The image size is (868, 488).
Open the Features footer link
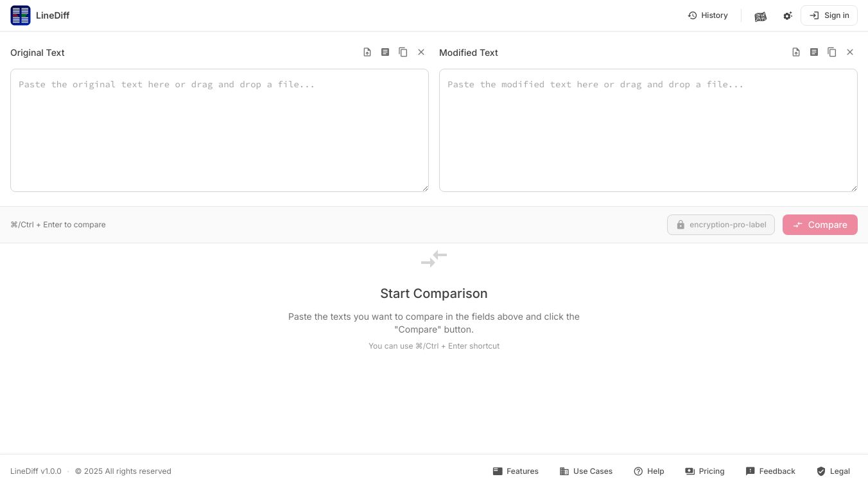point(516,471)
